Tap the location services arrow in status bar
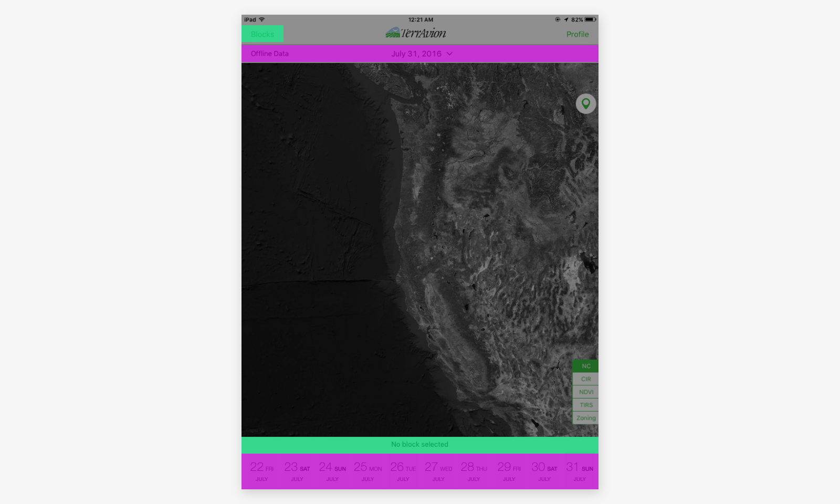 [x=566, y=19]
